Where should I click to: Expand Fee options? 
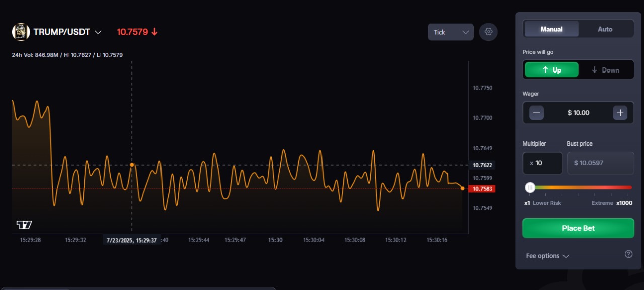coord(547,256)
